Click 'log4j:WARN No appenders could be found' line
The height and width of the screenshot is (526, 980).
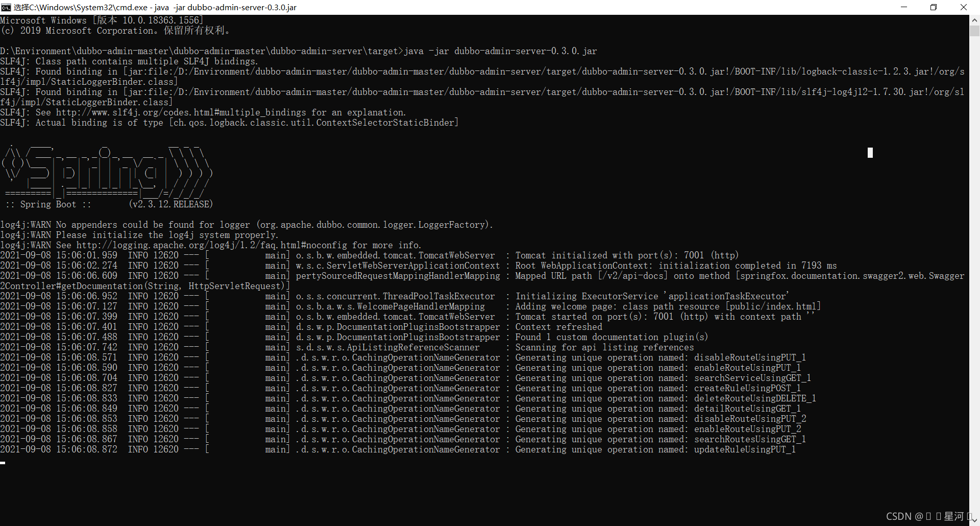pyautogui.click(x=247, y=225)
